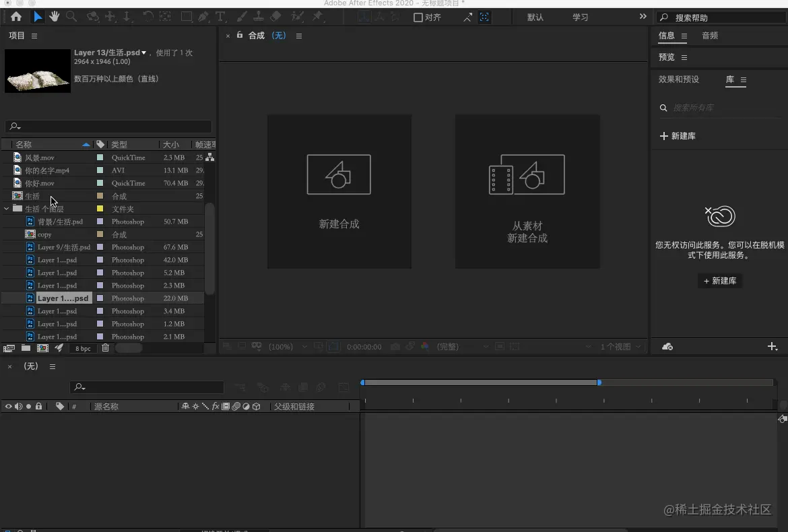
Task: Toggle the 3D layer cube switch column
Action: pyautogui.click(x=257, y=407)
